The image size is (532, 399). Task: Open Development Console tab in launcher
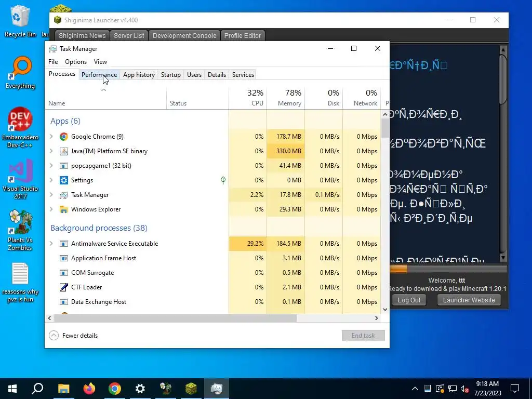(184, 36)
